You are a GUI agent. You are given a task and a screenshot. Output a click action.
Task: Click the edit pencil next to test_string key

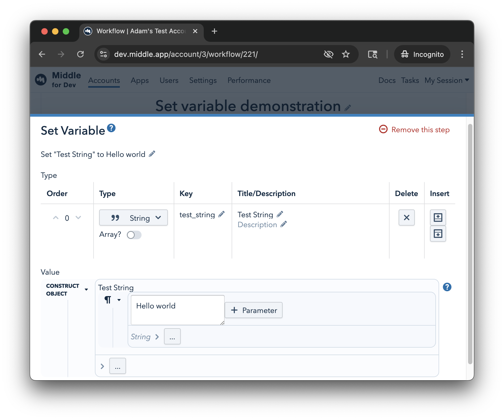coord(221,214)
